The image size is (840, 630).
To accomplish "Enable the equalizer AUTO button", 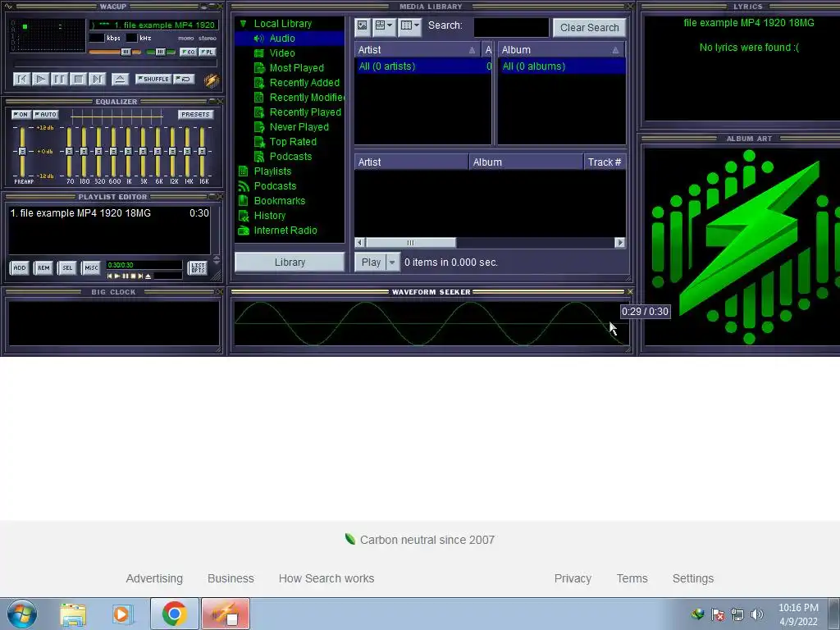I will click(x=46, y=114).
